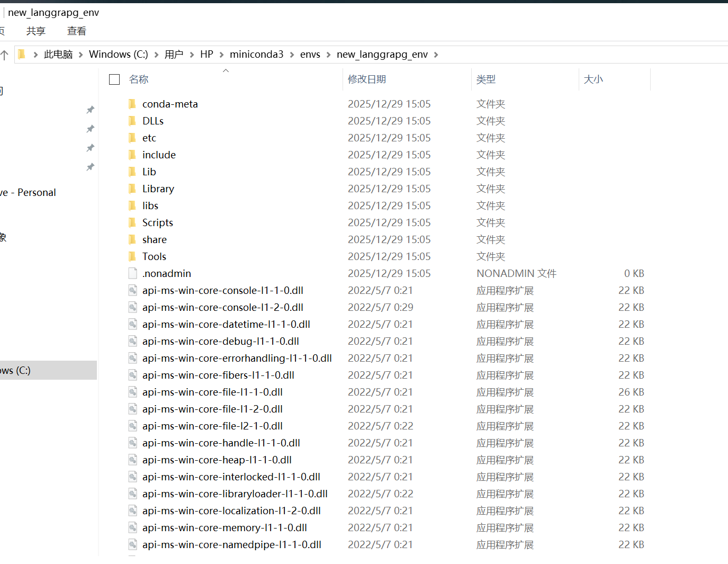728x564 pixels.
Task: Click the address bar folder icon
Action: (22, 54)
